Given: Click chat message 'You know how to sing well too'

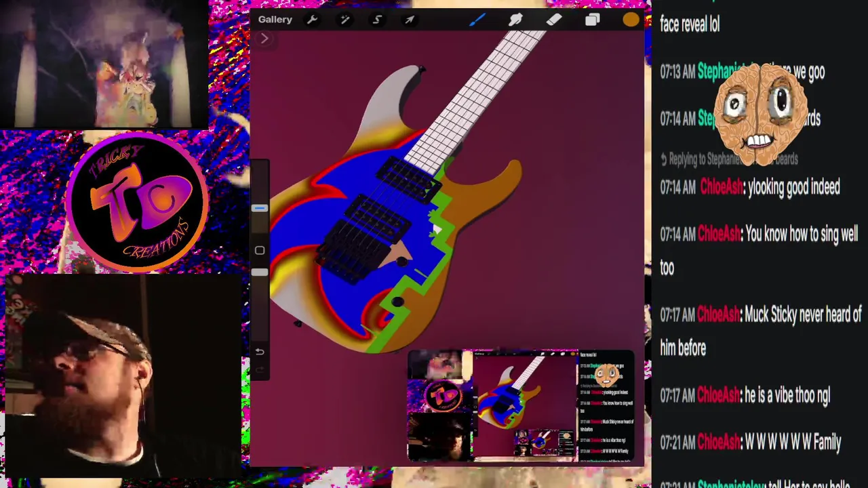Looking at the screenshot, I should [x=759, y=251].
